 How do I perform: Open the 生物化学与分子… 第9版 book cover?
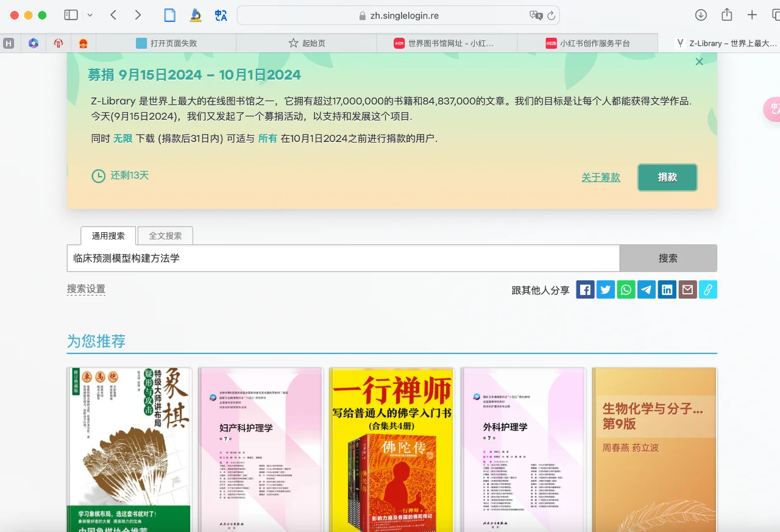pos(655,450)
